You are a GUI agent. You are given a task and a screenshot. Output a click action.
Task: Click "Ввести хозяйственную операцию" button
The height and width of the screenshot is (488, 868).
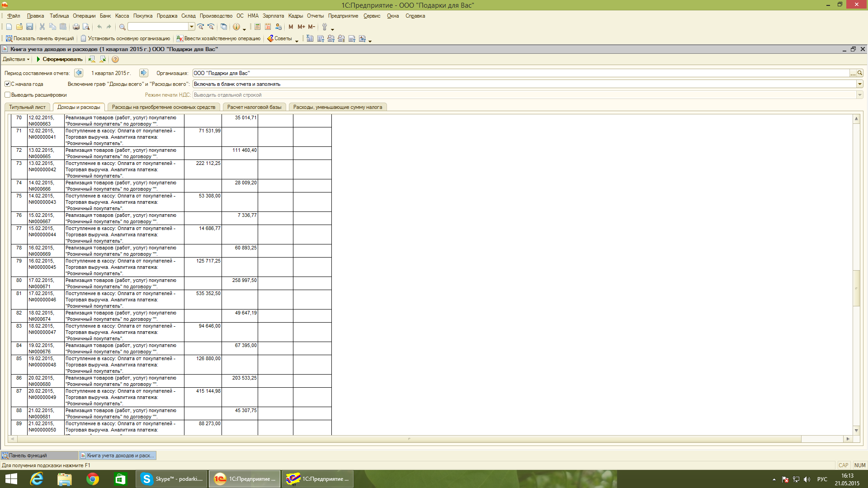218,38
